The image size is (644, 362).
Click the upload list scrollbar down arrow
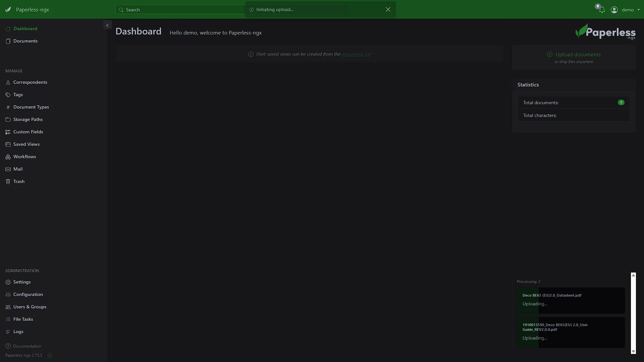633,351
